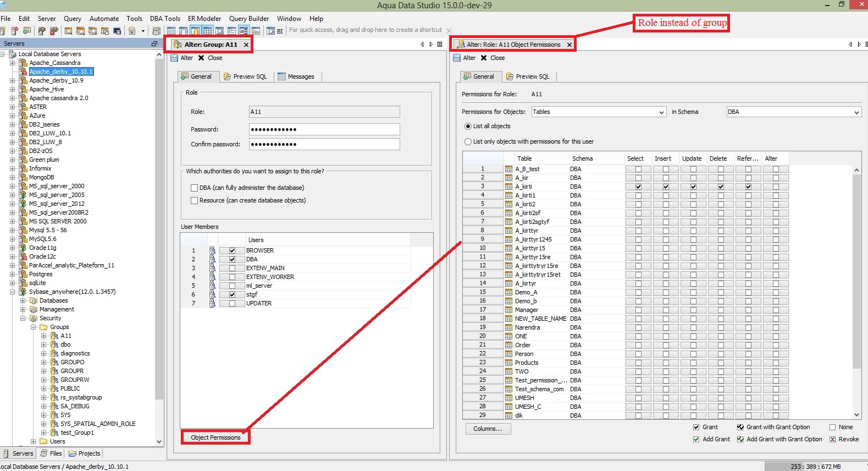Open the DBA Tools menu

[165, 18]
